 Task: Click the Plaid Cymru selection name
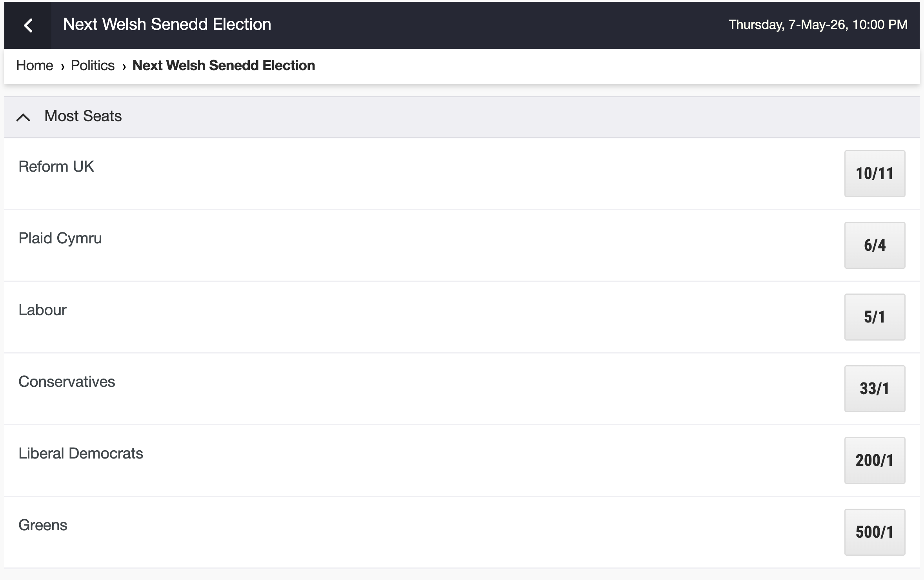(x=60, y=238)
